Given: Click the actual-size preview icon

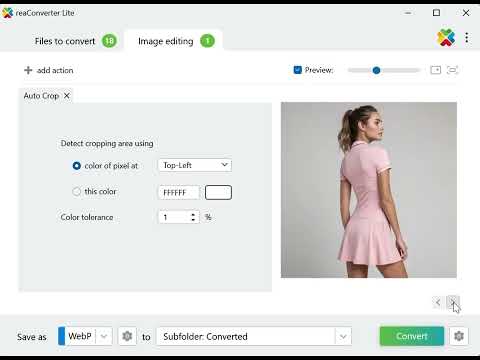Looking at the screenshot, I should click(436, 70).
